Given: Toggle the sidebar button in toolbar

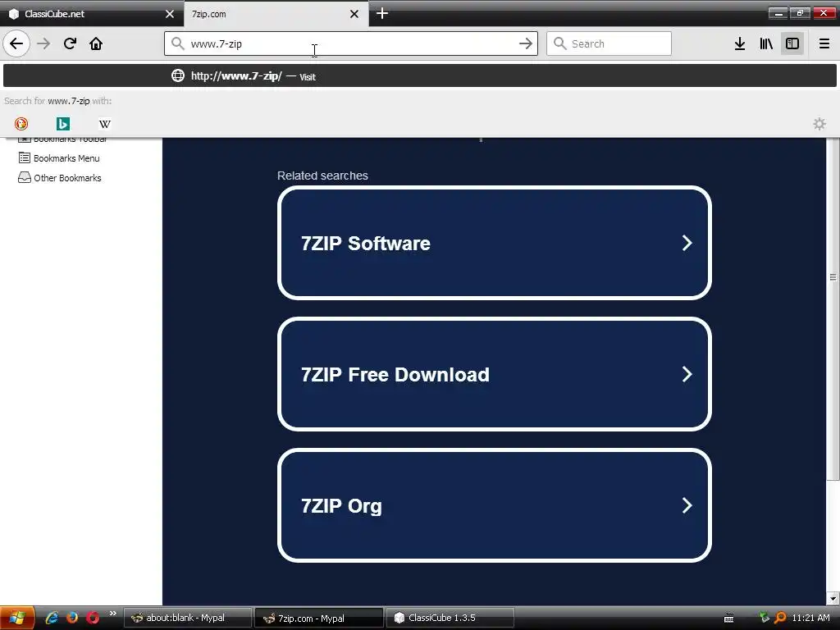Looking at the screenshot, I should pyautogui.click(x=792, y=43).
